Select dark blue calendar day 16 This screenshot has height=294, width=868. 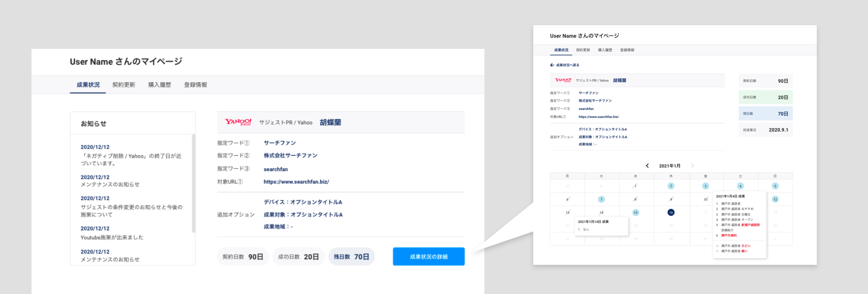pyautogui.click(x=671, y=212)
